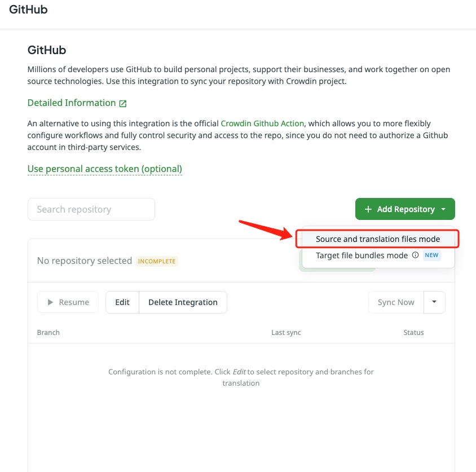This screenshot has width=476, height=472.
Task: Click the play triangle icon on Resume
Action: coord(50,302)
